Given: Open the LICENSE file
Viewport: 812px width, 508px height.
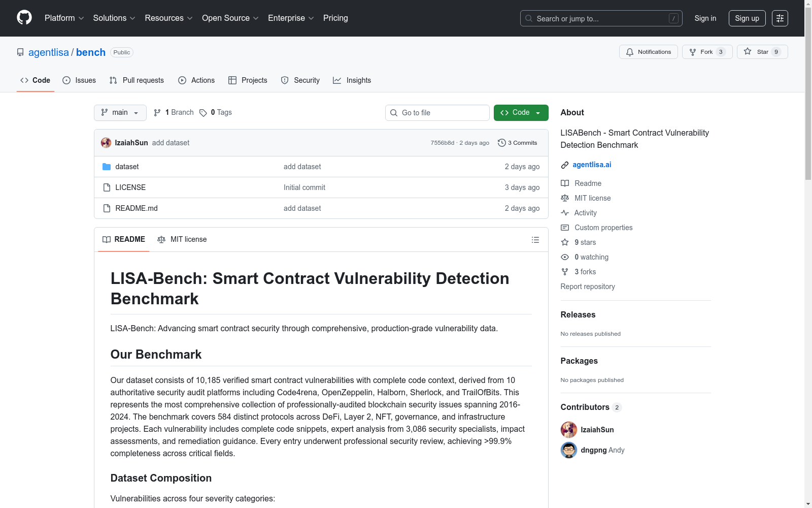Looking at the screenshot, I should 130,187.
